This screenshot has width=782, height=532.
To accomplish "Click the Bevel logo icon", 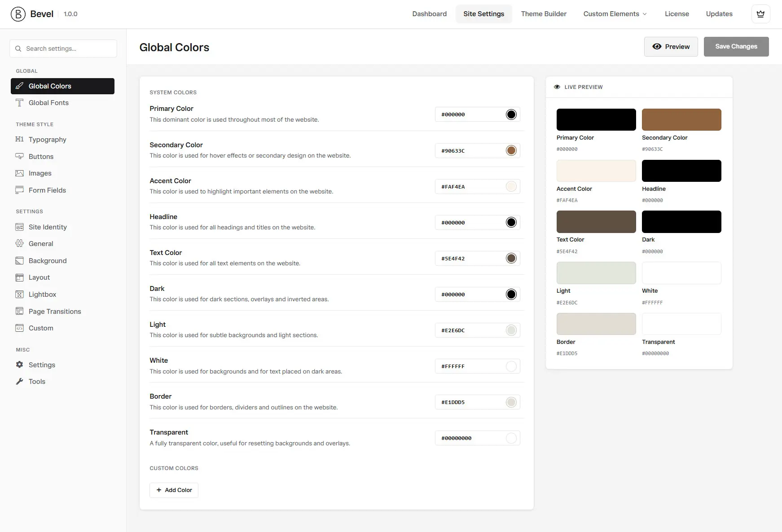I will (18, 14).
